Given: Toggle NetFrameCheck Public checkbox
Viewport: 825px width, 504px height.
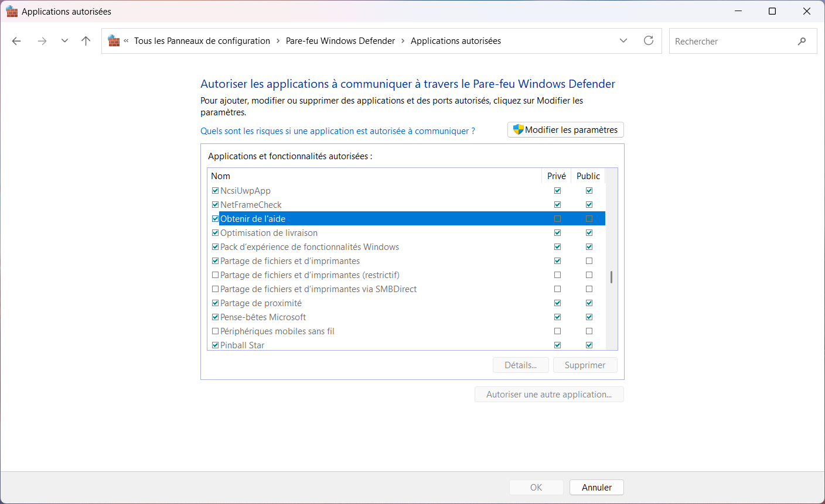Looking at the screenshot, I should pyautogui.click(x=589, y=205).
